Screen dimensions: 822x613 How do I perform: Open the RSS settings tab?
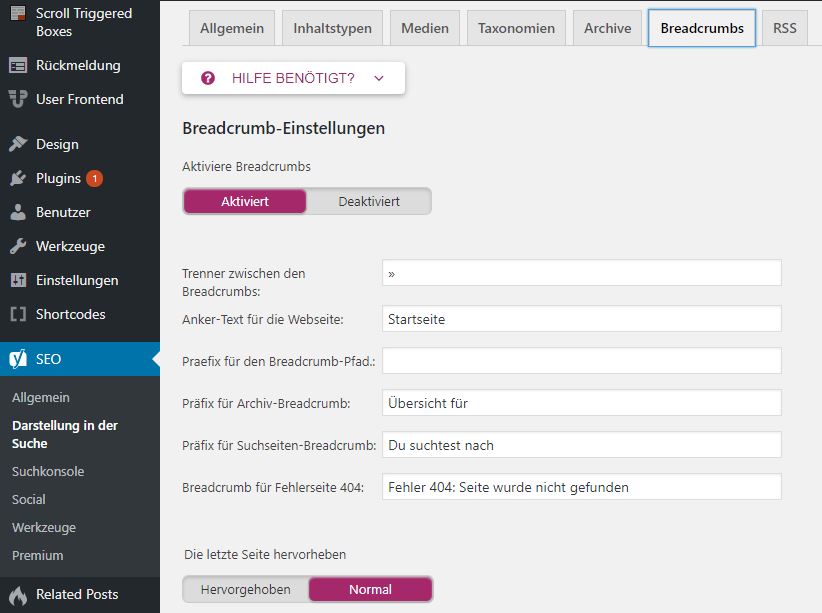[x=784, y=28]
